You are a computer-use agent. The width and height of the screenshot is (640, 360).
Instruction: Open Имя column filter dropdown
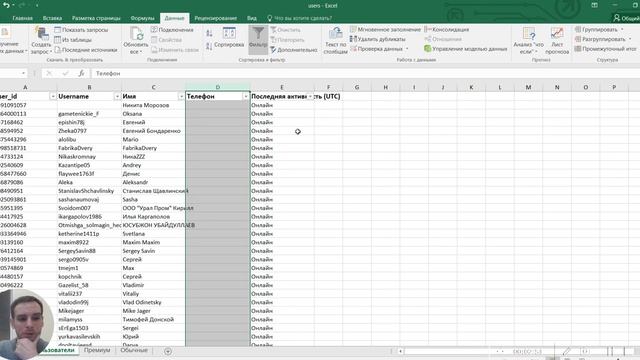(x=181, y=96)
